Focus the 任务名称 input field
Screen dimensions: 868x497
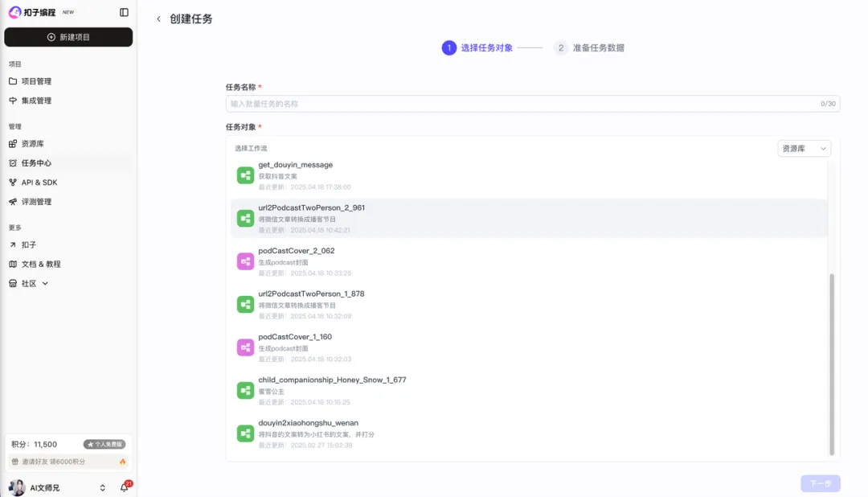pyautogui.click(x=533, y=105)
